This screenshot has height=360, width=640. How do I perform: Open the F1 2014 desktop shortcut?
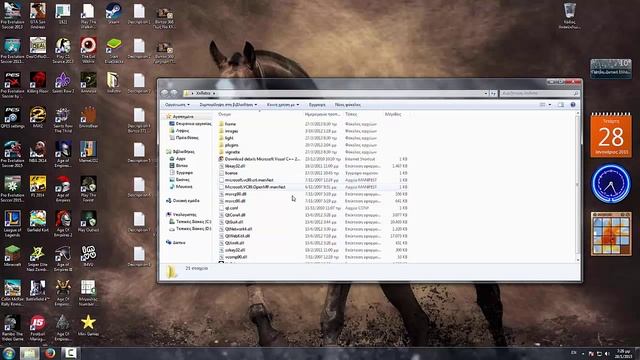(x=38, y=187)
